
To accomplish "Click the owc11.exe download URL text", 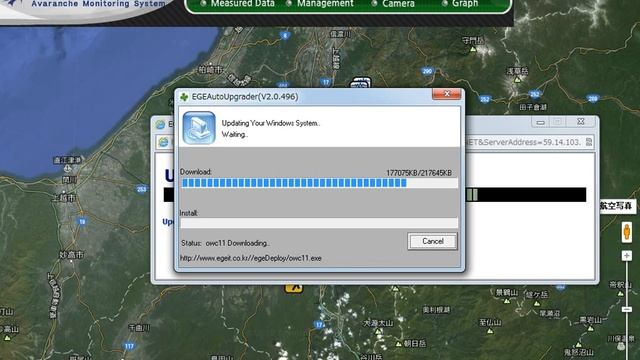I will point(251,258).
